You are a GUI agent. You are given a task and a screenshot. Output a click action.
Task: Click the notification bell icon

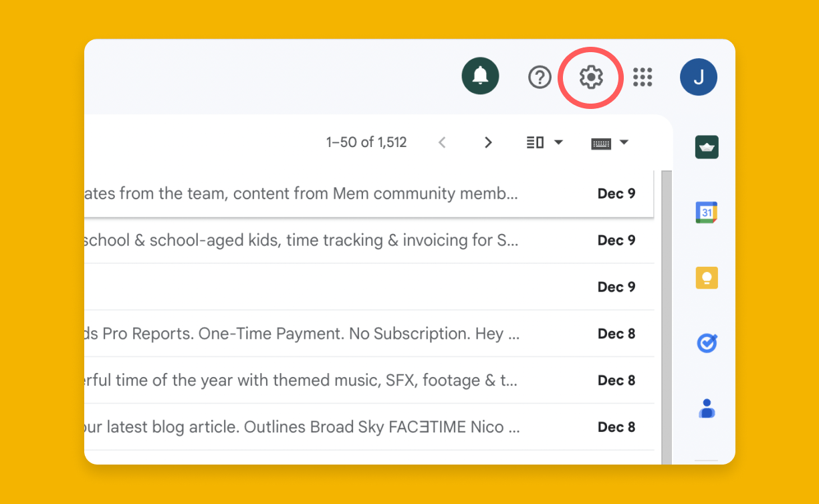480,76
